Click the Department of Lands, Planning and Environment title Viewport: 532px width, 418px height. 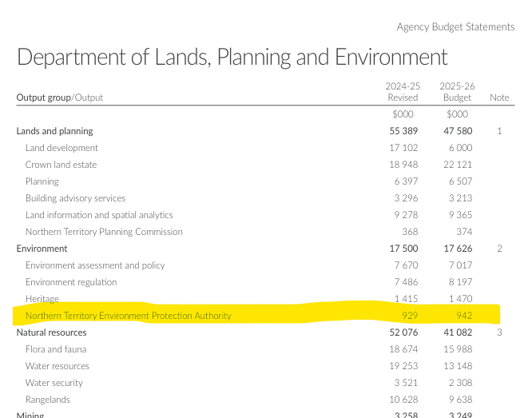232,58
